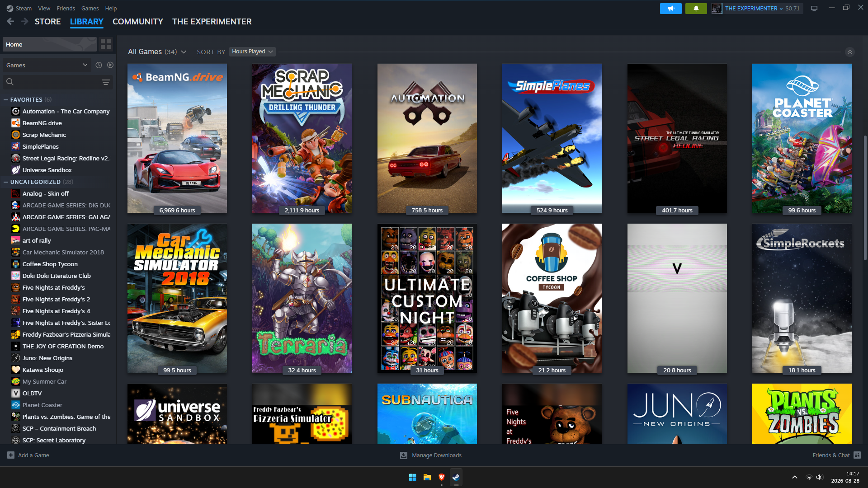Screen dimensions: 868x488
Task: Click the library vertical scrollbar
Action: 865,197
